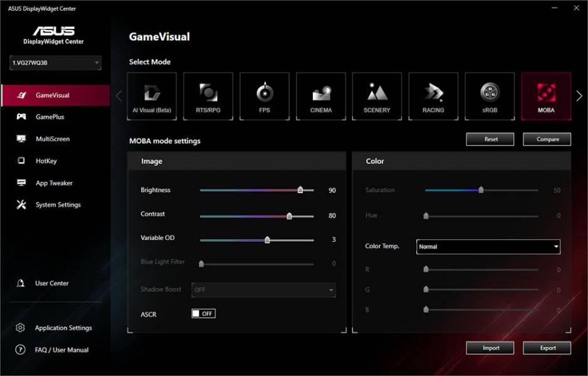
Task: Click the System Settings wrench icon
Action: pyautogui.click(x=21, y=205)
